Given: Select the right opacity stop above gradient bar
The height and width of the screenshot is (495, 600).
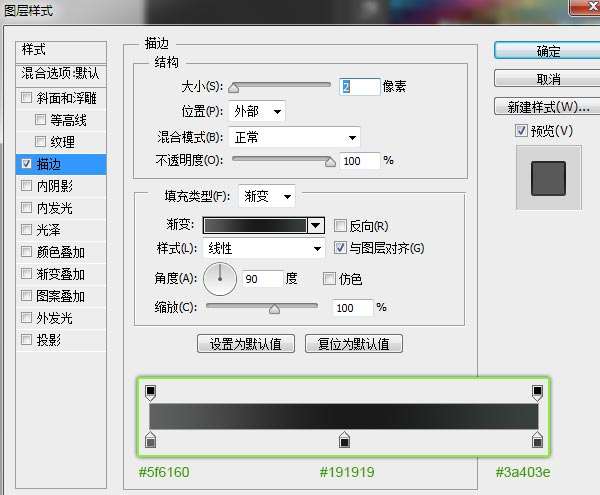Looking at the screenshot, I should click(537, 393).
